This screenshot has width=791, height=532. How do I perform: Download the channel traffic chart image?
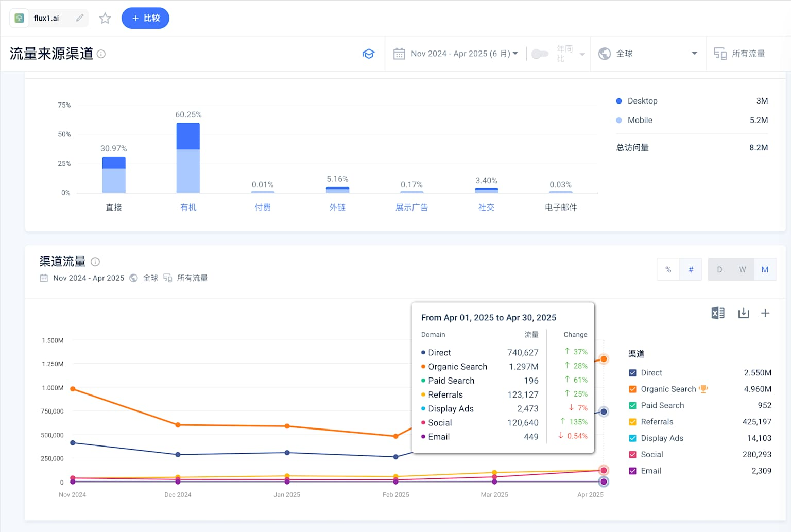click(x=744, y=313)
